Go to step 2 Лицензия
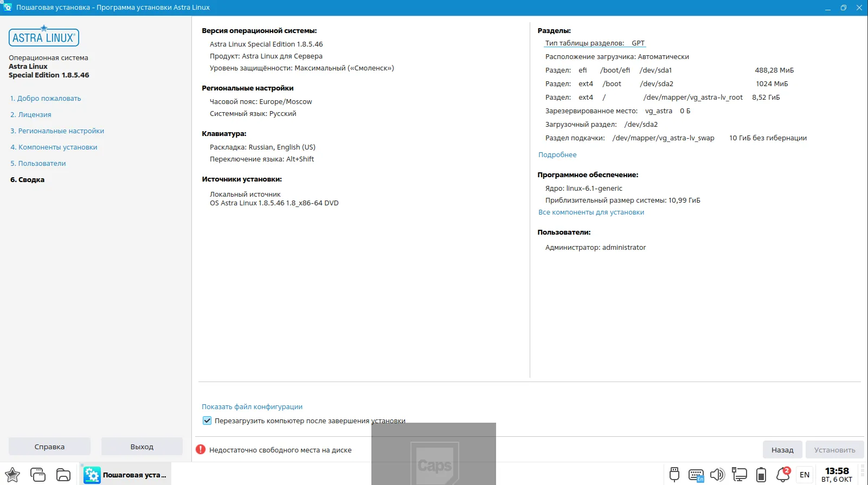Viewport: 868px width, 485px height. pos(31,114)
